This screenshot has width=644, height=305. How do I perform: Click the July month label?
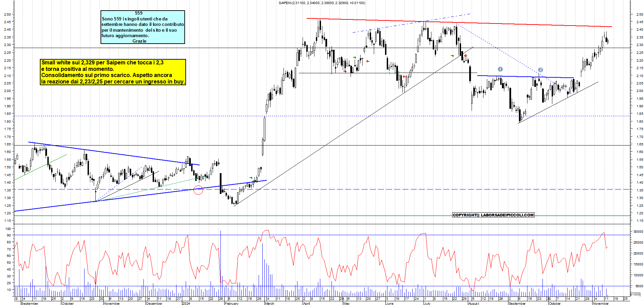tap(427, 303)
